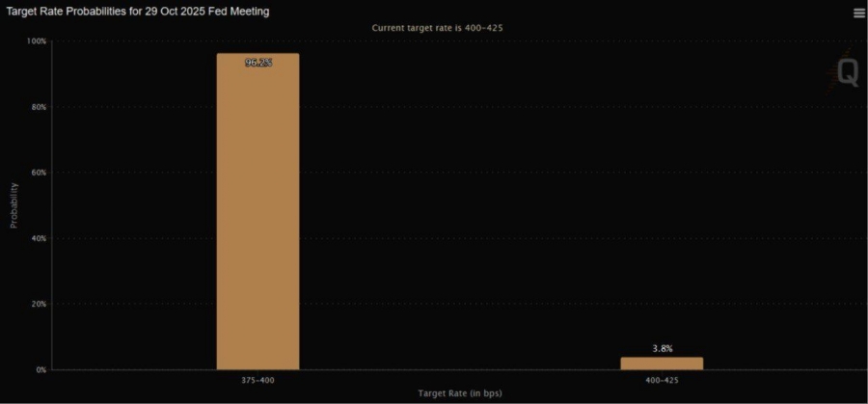The width and height of the screenshot is (868, 404).
Task: Click the chart title for 29 Oct 2025 Fed Meeting
Action: click(x=137, y=12)
